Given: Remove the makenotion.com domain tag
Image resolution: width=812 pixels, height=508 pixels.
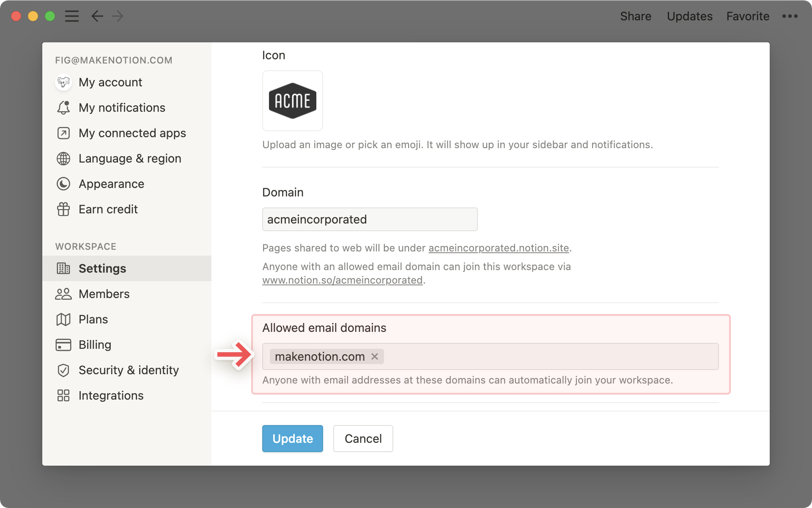Looking at the screenshot, I should (x=375, y=356).
